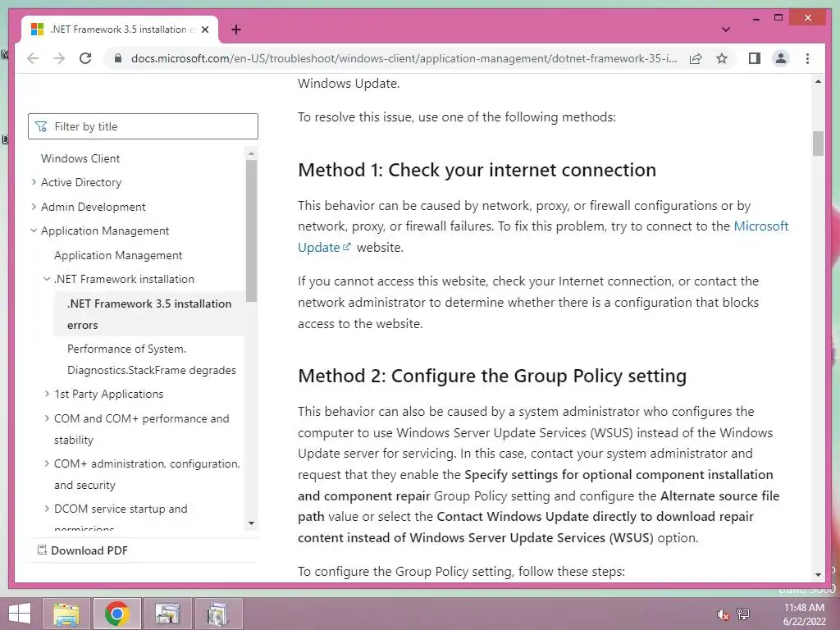840x630 pixels.
Task: Expand COM and COM+ performance chevron
Action: click(47, 418)
